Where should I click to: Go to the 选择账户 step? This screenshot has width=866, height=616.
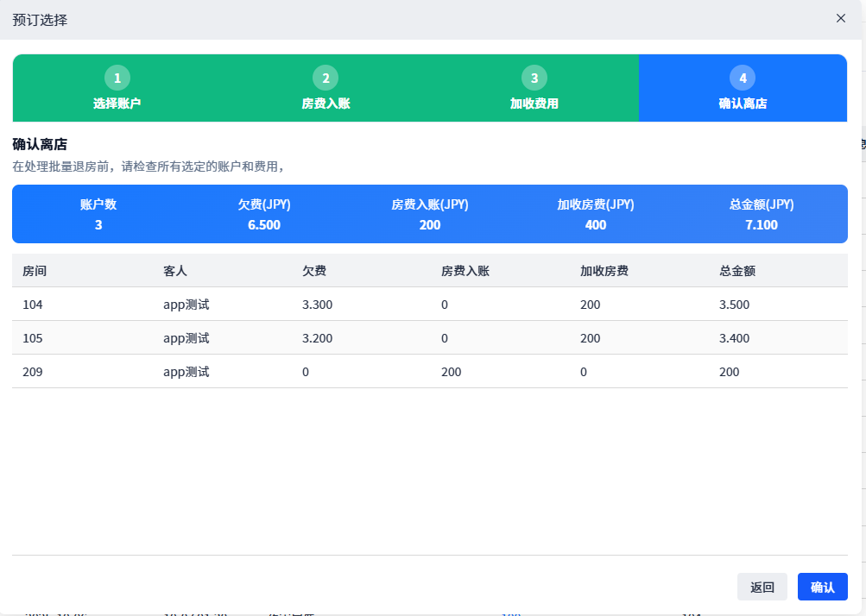click(117, 104)
